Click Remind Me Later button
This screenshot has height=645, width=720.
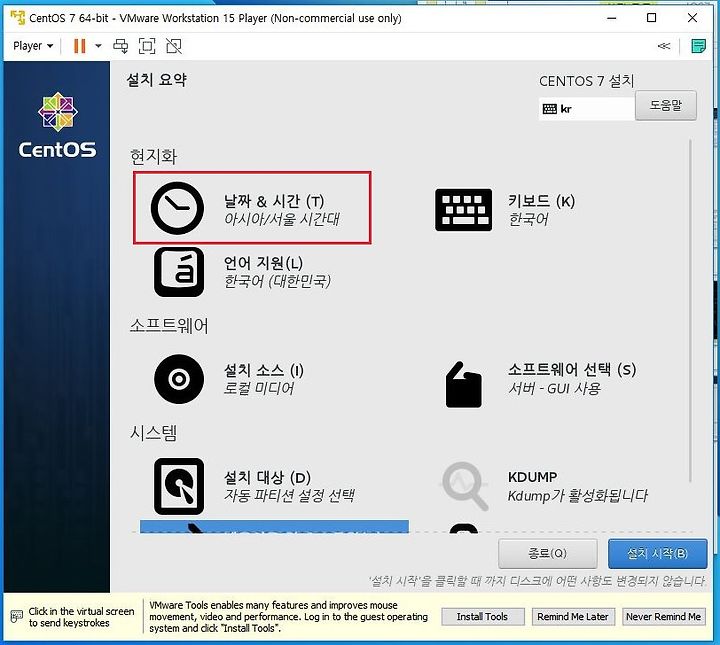coord(573,617)
